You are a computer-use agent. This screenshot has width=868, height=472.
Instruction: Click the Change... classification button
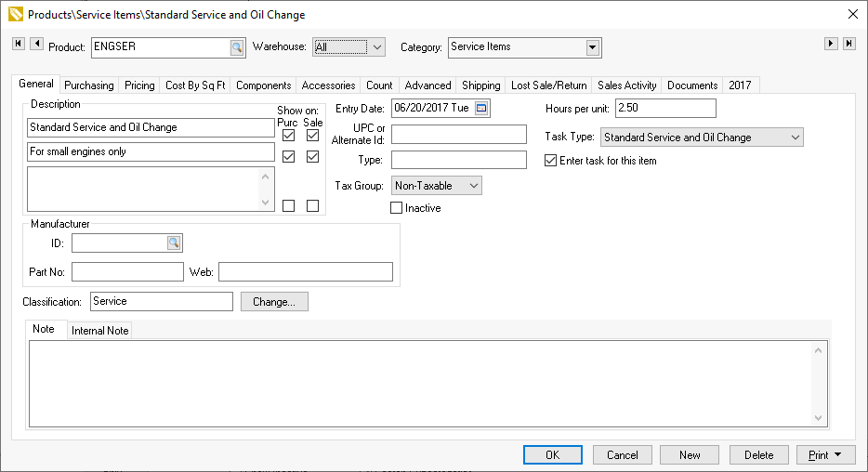point(274,302)
